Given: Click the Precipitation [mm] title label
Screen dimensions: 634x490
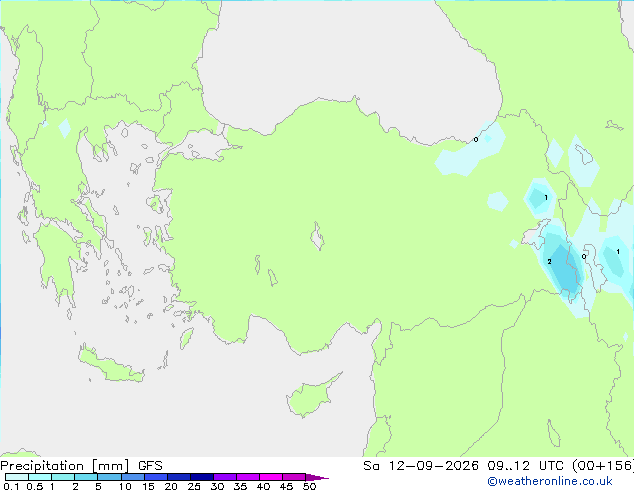Looking at the screenshot, I should tap(65, 466).
